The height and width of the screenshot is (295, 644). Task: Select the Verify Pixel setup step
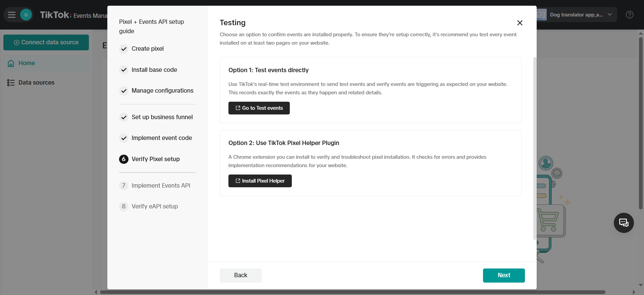point(156,159)
